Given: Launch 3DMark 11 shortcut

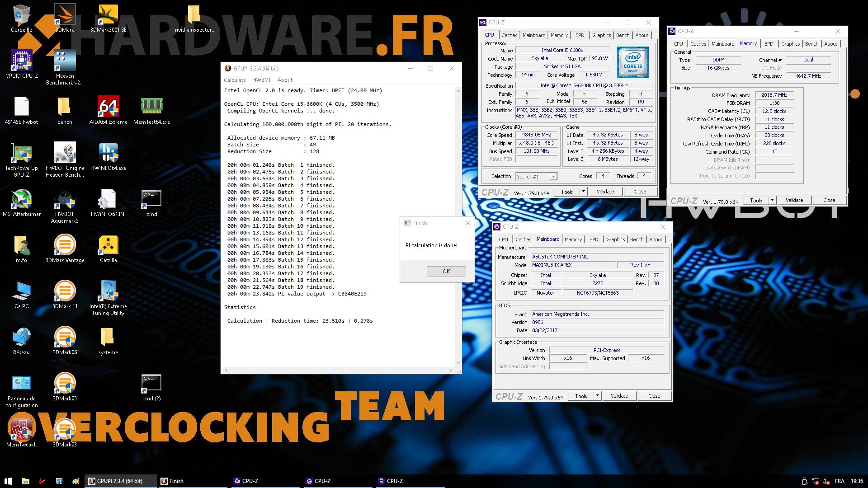Looking at the screenshot, I should (x=65, y=295).
